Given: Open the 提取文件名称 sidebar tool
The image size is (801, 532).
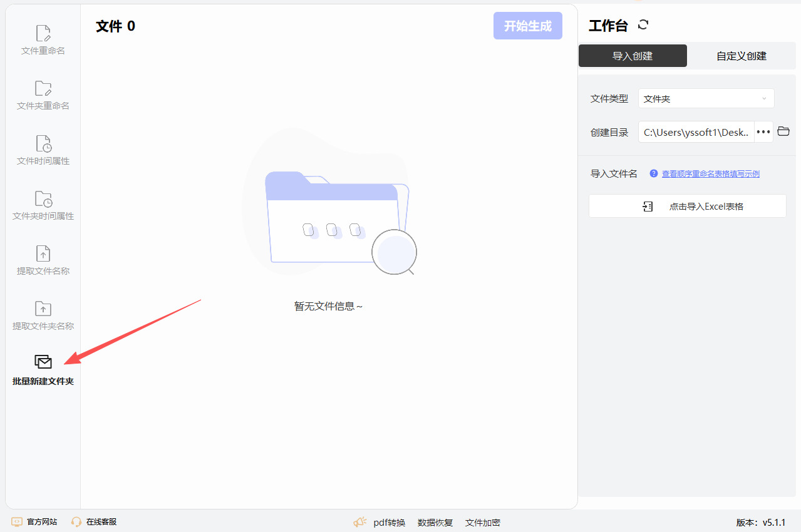Looking at the screenshot, I should (x=43, y=260).
